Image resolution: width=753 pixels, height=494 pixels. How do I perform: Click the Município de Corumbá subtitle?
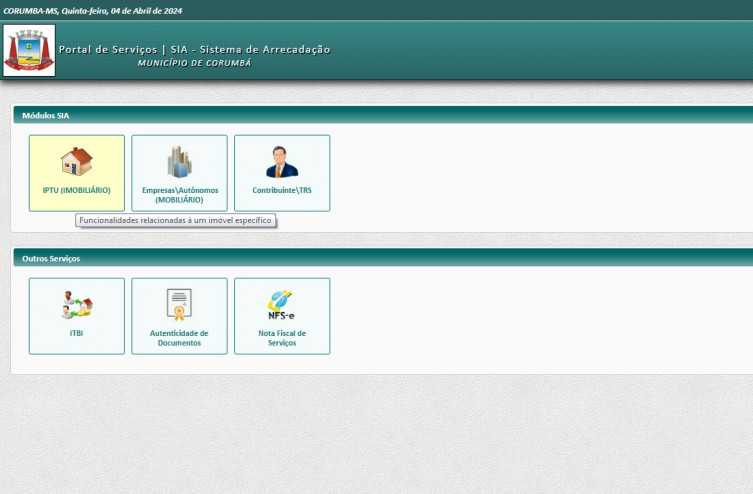(195, 63)
